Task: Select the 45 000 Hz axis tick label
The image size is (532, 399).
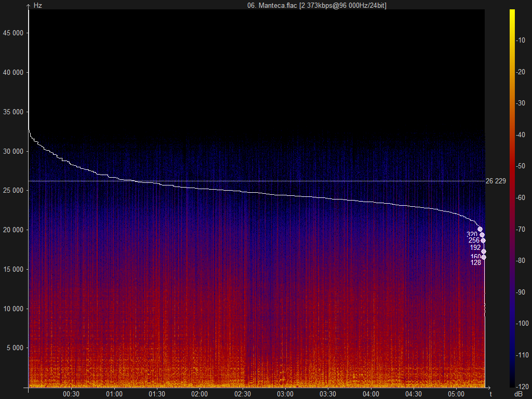Action: 13,33
